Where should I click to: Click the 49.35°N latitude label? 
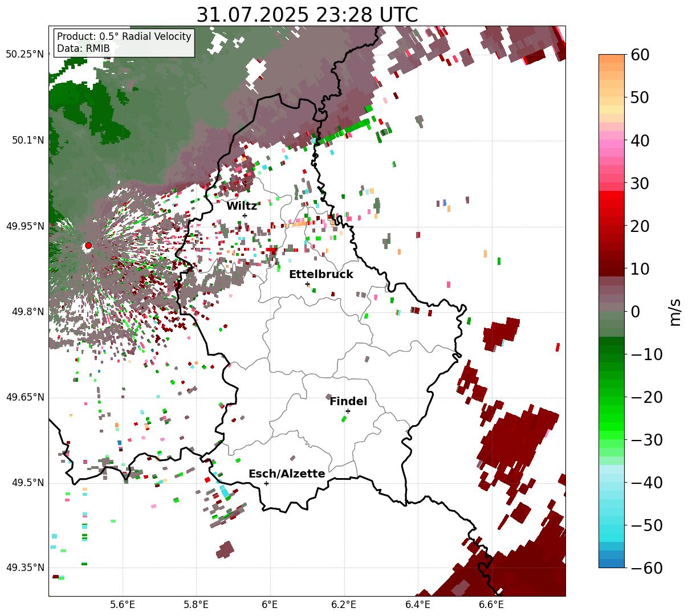pyautogui.click(x=25, y=568)
